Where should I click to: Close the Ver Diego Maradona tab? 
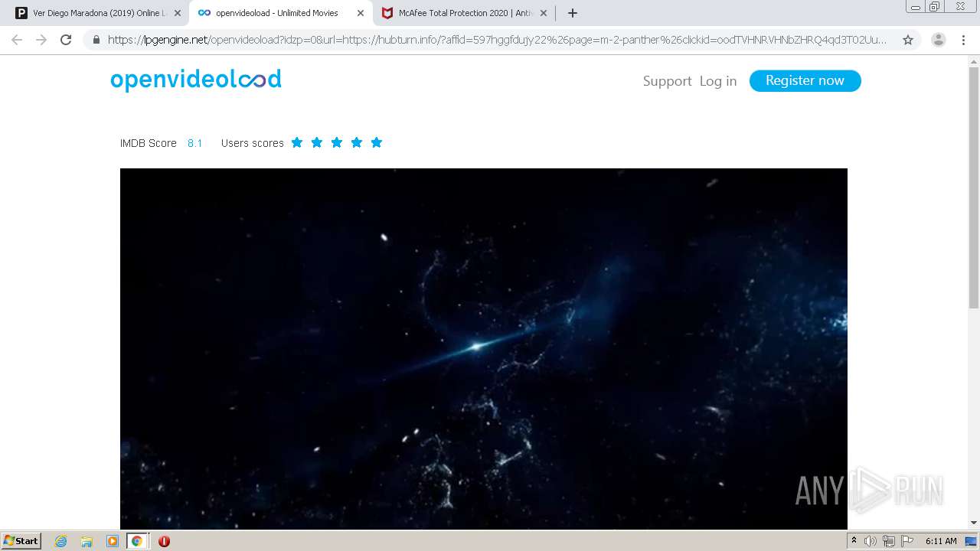click(x=178, y=13)
